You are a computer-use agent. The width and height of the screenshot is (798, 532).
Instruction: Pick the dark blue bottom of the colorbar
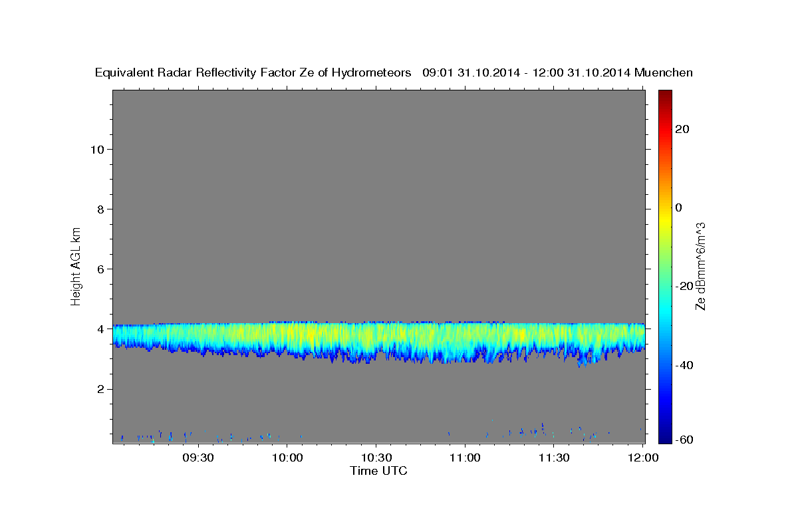pos(665,438)
